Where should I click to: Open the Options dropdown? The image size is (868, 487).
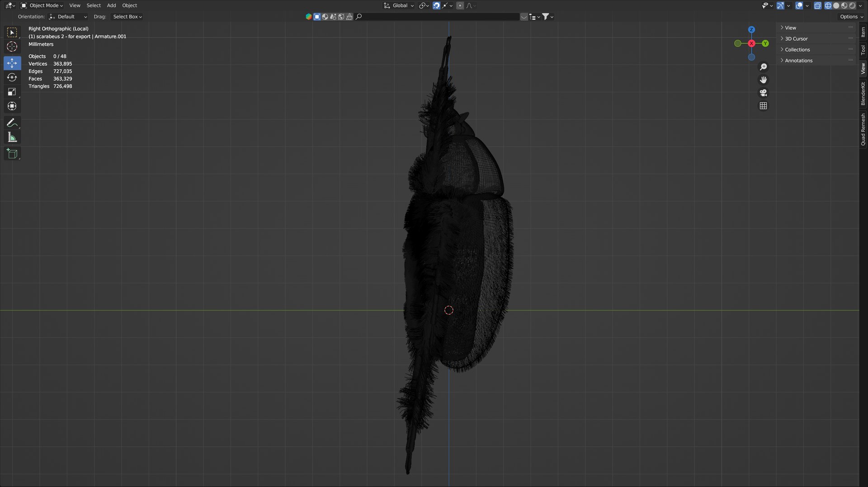(851, 17)
